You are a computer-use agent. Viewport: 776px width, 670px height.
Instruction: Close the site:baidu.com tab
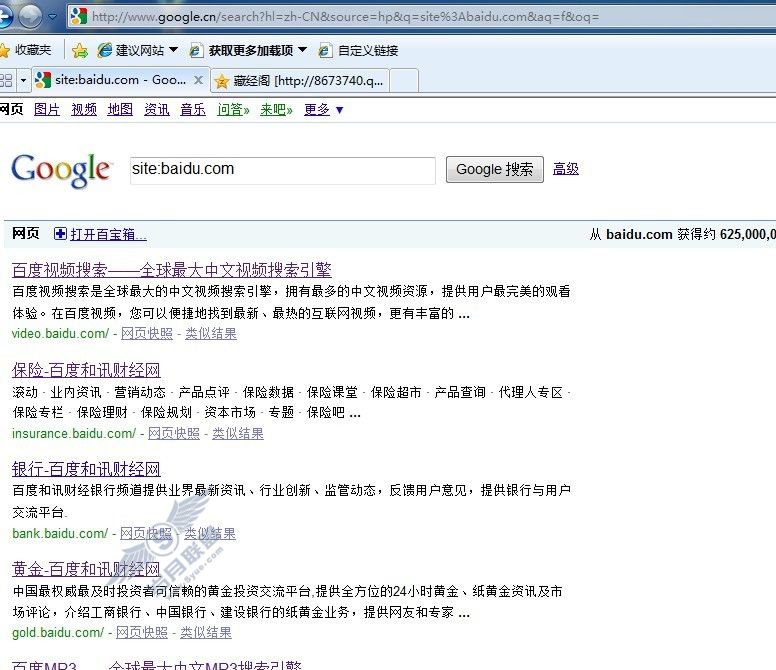point(198,80)
